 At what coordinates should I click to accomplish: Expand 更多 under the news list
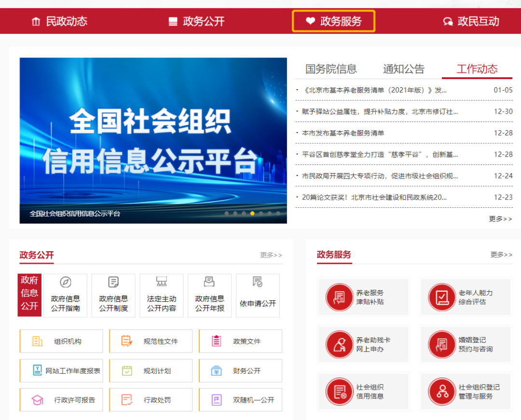[x=500, y=219]
